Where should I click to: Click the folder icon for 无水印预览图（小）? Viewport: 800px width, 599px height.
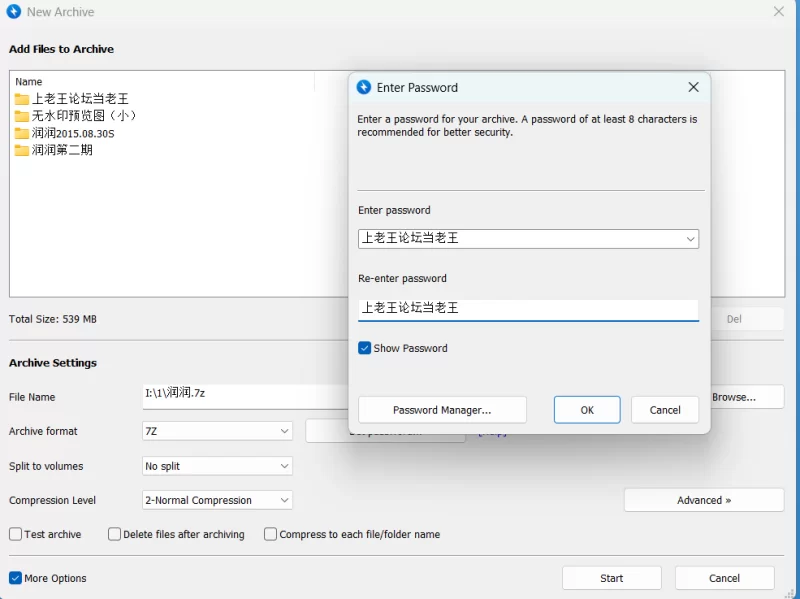(x=22, y=116)
